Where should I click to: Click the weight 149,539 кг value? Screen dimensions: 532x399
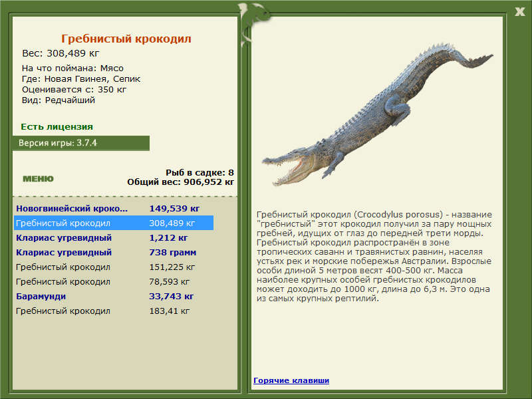[x=174, y=209]
